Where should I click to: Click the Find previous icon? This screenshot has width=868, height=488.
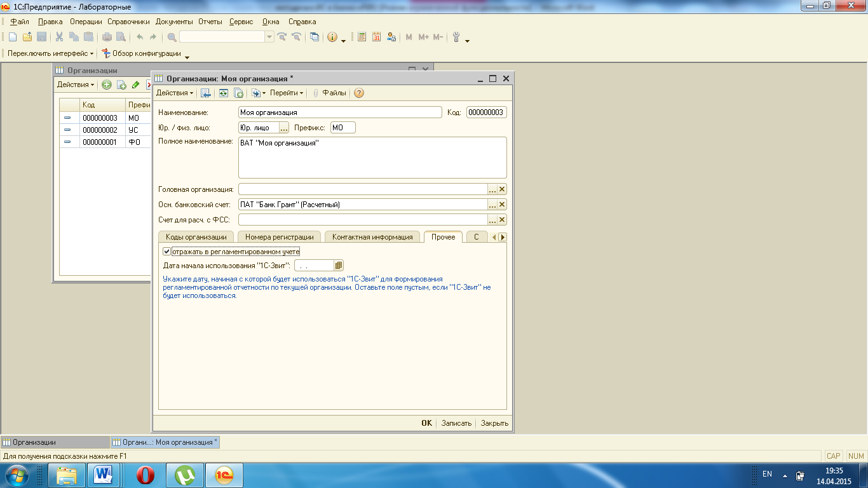[295, 37]
